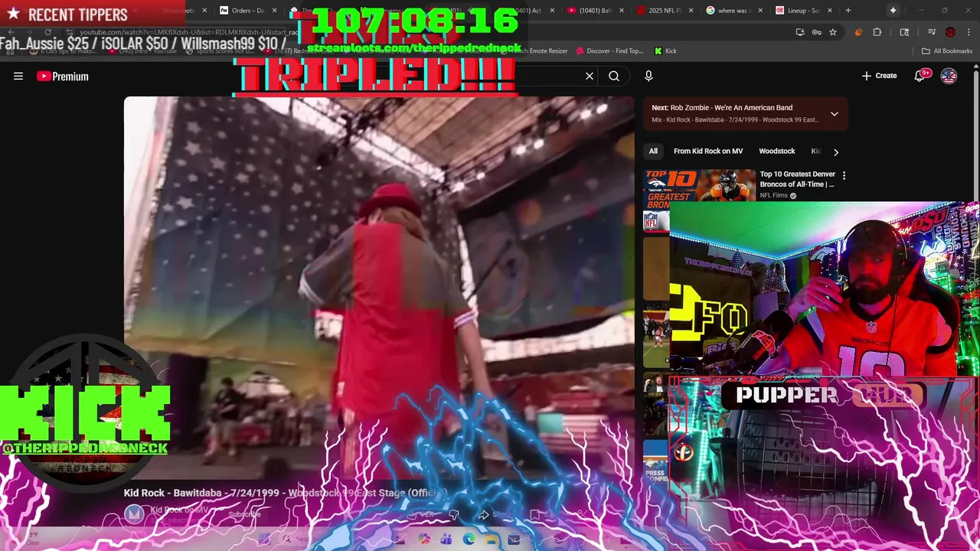Open the Kick bookmark

click(x=665, y=51)
